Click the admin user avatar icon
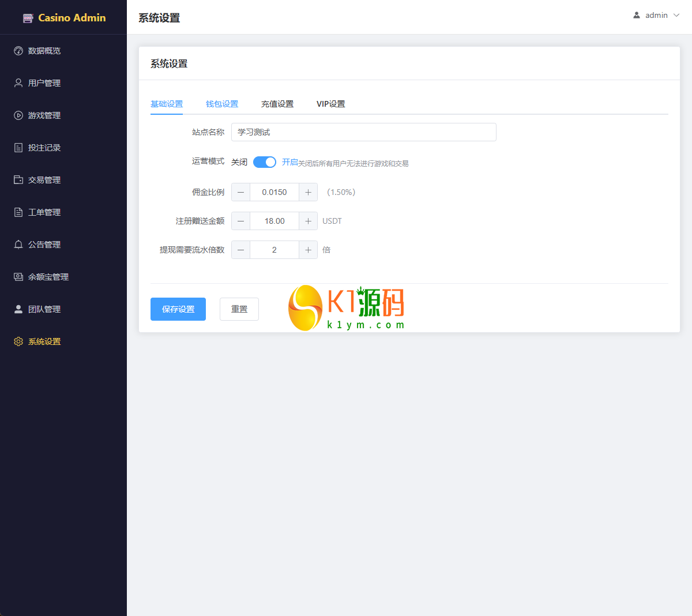 point(637,16)
